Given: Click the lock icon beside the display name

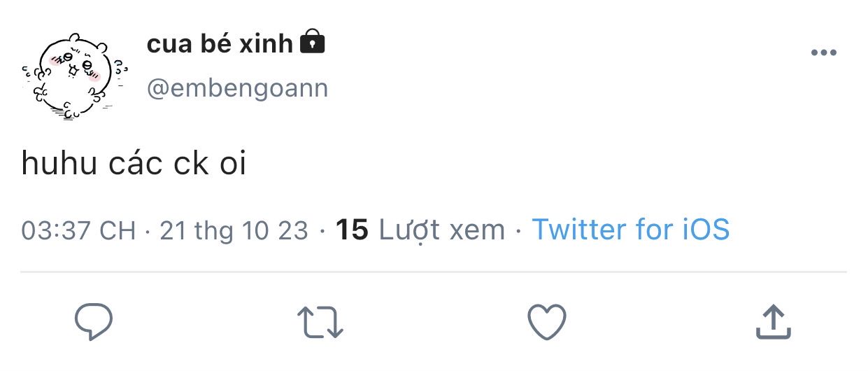Looking at the screenshot, I should (312, 43).
